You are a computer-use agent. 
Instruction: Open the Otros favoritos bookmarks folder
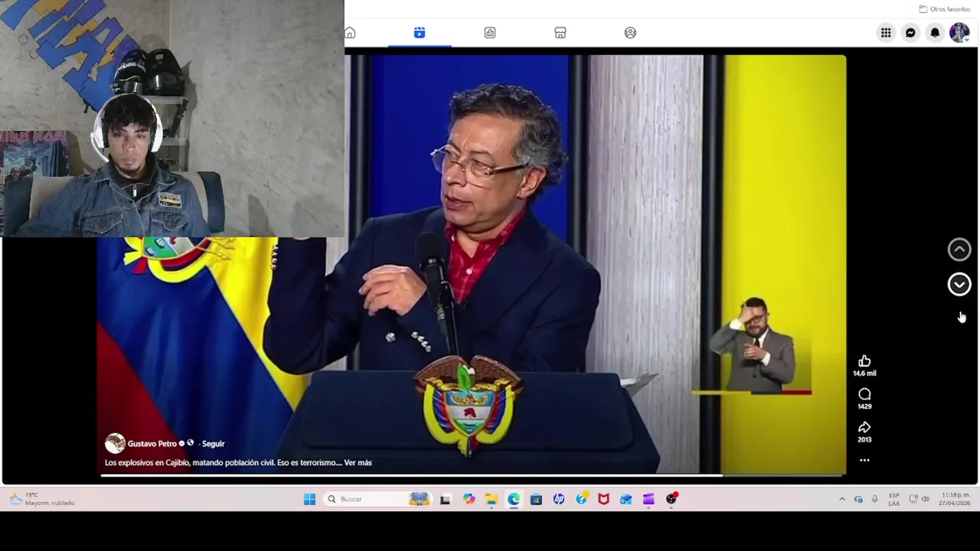(945, 9)
